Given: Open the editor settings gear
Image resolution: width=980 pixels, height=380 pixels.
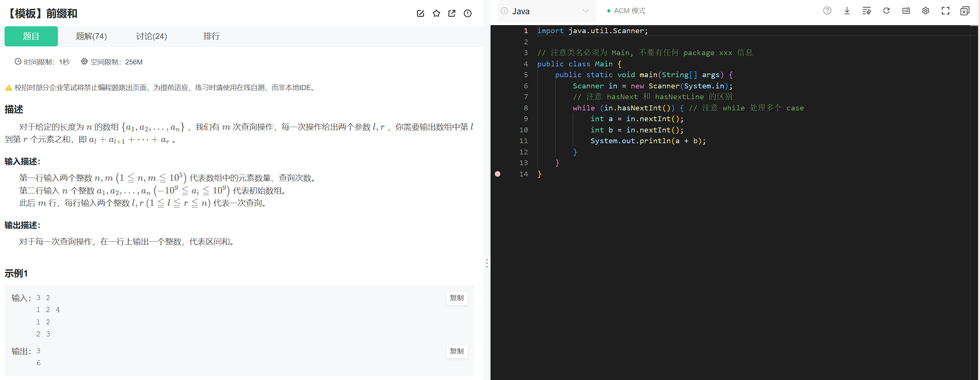Looking at the screenshot, I should click(x=926, y=11).
